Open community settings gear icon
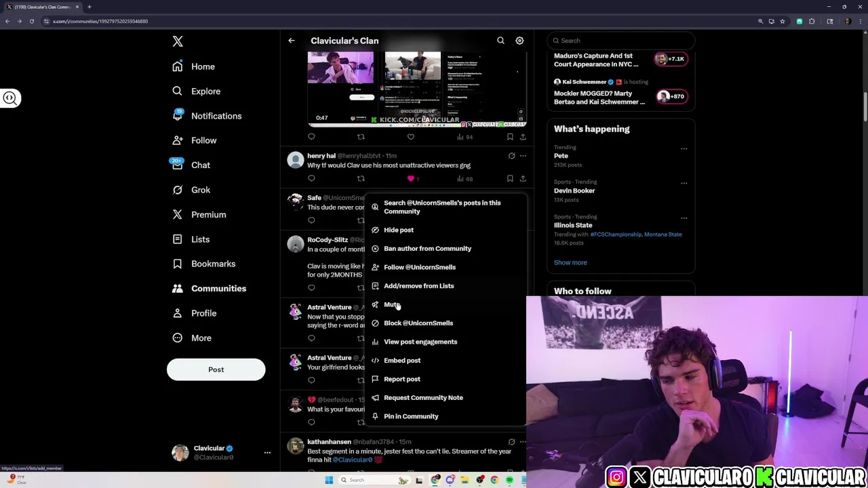The width and height of the screenshot is (868, 488). coord(519,41)
